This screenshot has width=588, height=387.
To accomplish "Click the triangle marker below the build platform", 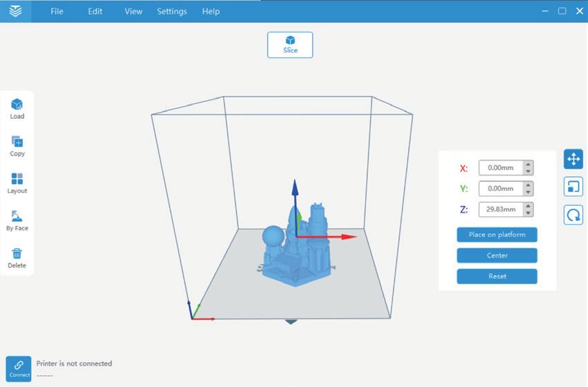I will [291, 322].
